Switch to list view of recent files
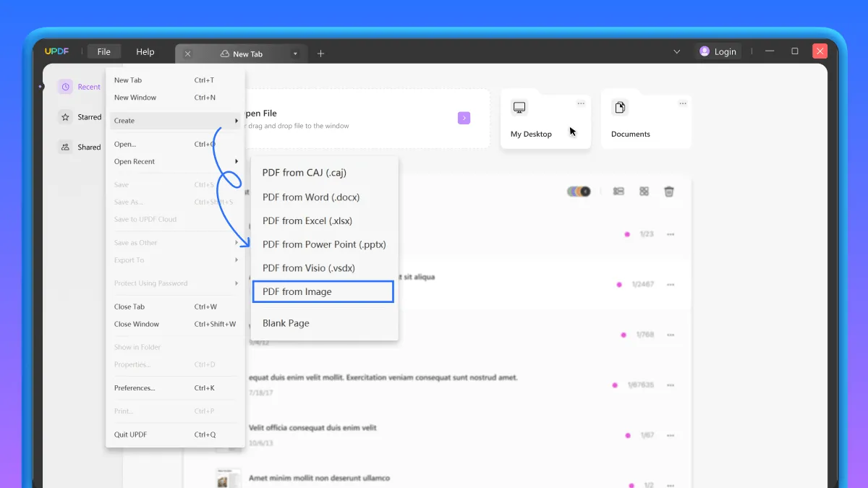Viewport: 868px width, 488px height. click(618, 191)
